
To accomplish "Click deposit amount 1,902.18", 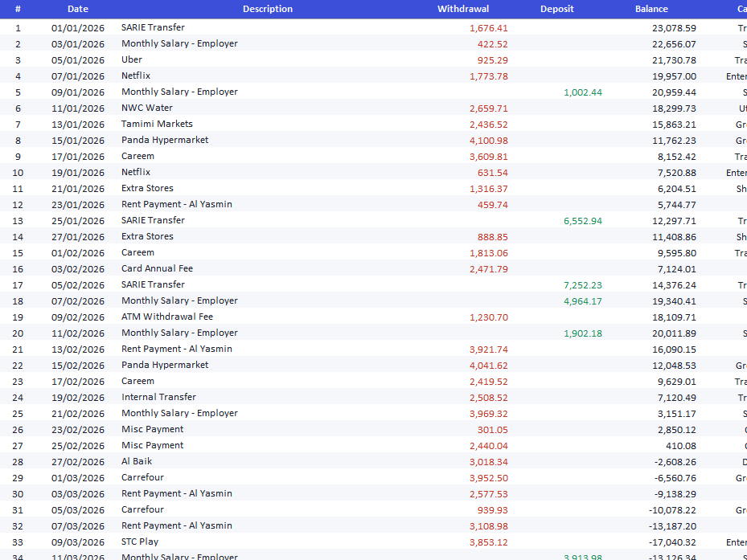I will tap(583, 333).
